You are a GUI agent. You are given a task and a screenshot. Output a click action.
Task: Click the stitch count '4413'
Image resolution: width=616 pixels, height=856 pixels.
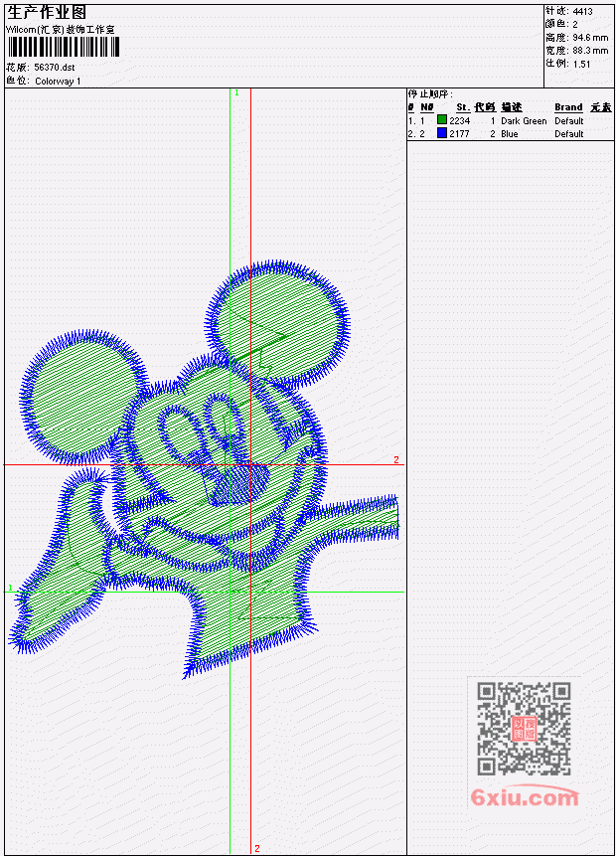[583, 11]
